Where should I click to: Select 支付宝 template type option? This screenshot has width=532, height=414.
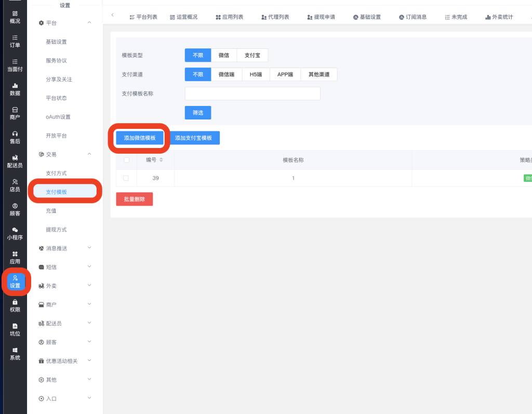(252, 55)
